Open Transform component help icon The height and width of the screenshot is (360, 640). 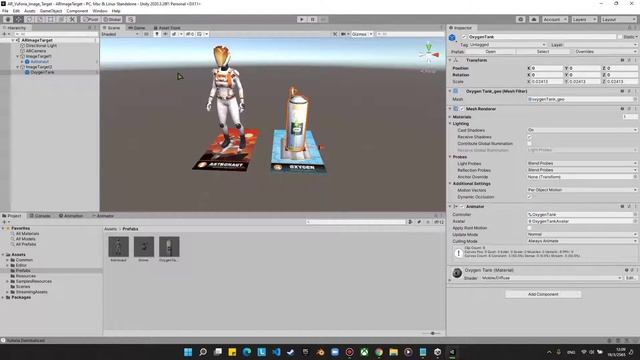point(622,60)
